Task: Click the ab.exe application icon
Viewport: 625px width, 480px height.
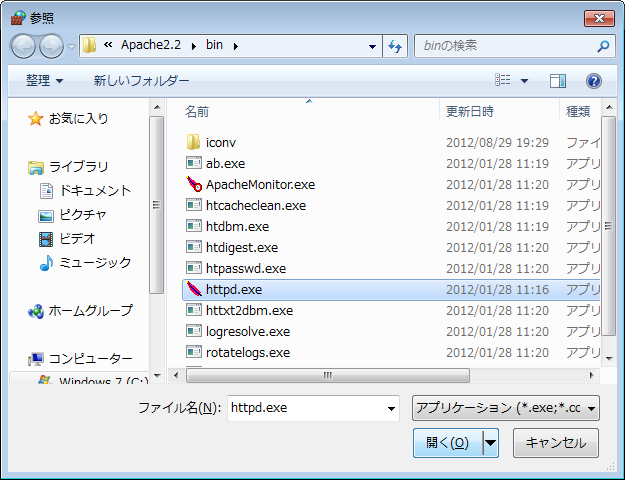Action: pos(194,163)
